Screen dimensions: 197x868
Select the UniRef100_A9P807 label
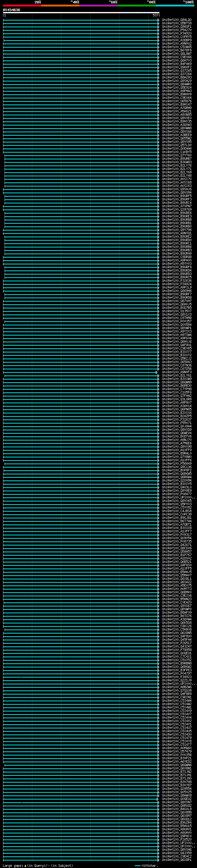177,402
